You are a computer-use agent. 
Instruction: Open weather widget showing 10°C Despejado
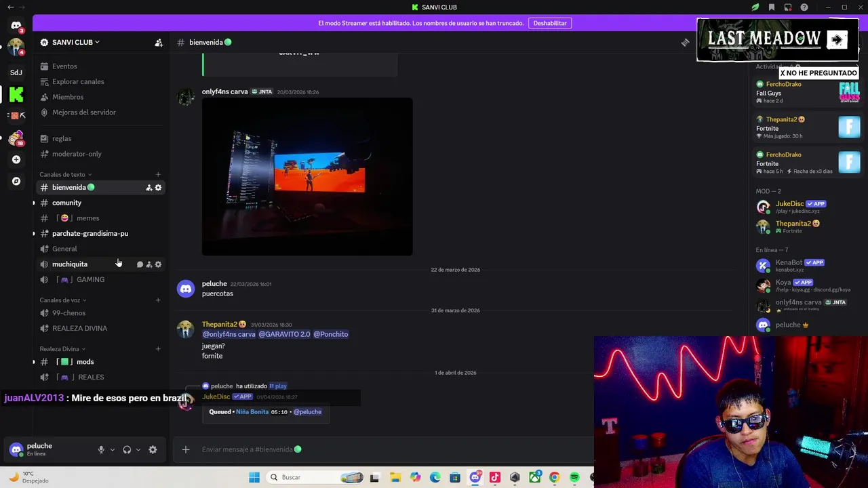[x=28, y=477]
